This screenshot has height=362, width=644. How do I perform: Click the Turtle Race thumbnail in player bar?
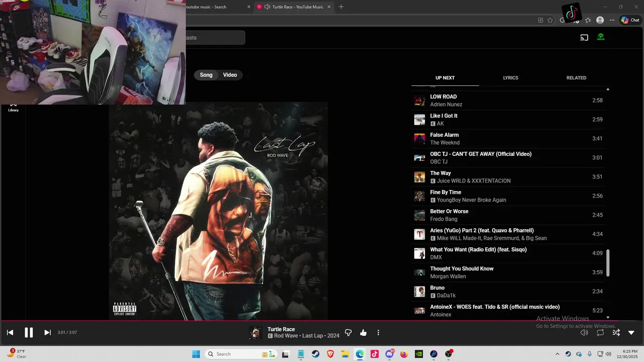pyautogui.click(x=256, y=333)
